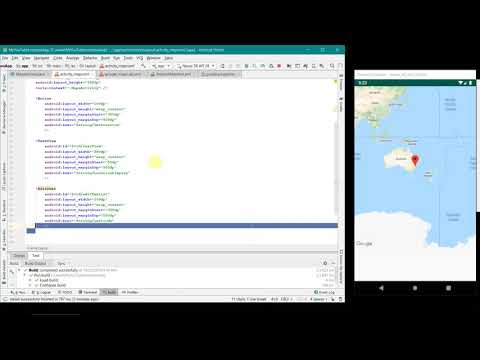Open the TODO tool window button
The image size is (480, 360).
65,292
